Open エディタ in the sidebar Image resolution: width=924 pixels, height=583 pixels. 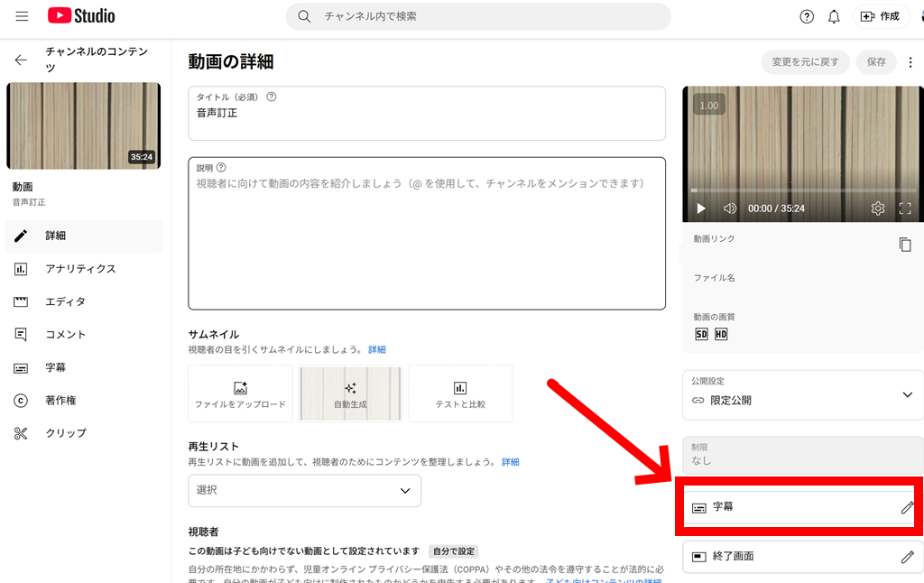[65, 301]
